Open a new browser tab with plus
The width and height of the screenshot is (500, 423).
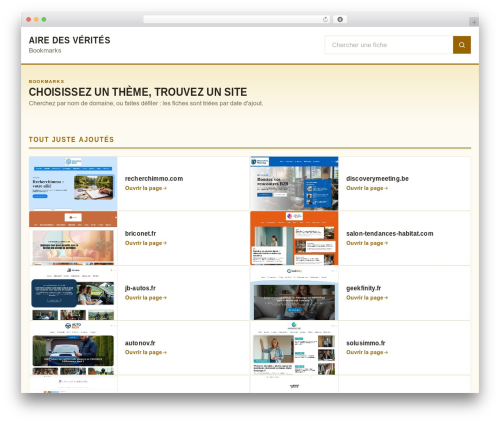(474, 22)
